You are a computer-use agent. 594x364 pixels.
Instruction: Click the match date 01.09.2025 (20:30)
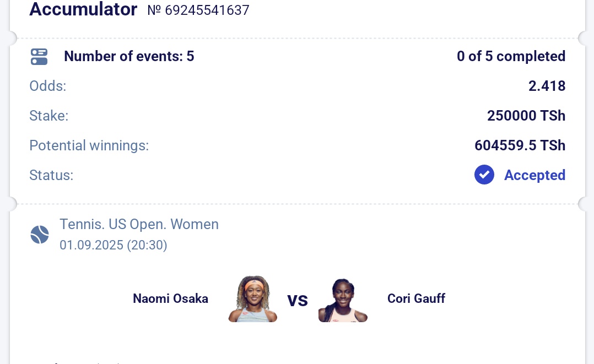114,245
